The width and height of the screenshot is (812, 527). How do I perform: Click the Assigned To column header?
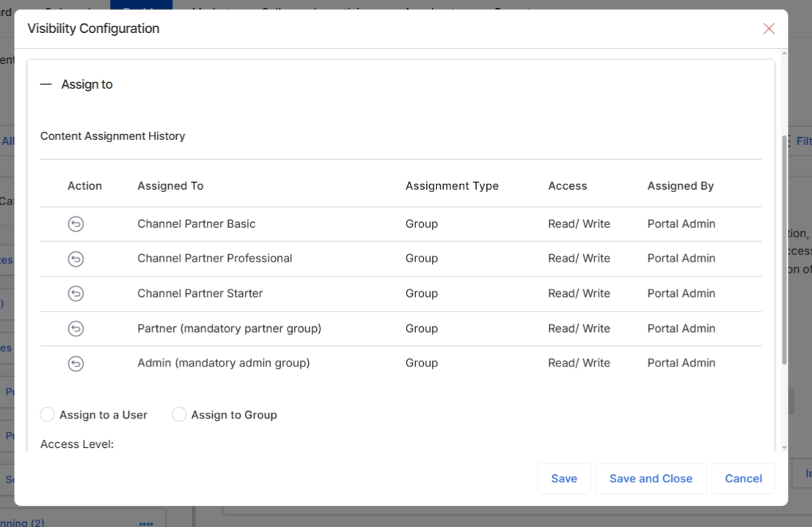click(170, 186)
